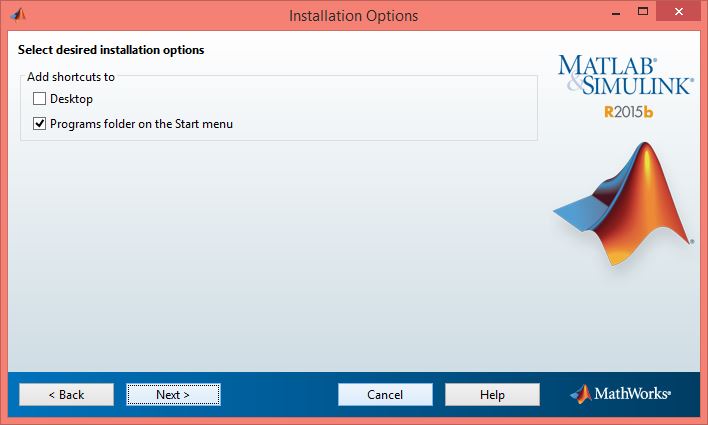Go back with the Back button
708x425 pixels.
(x=66, y=395)
